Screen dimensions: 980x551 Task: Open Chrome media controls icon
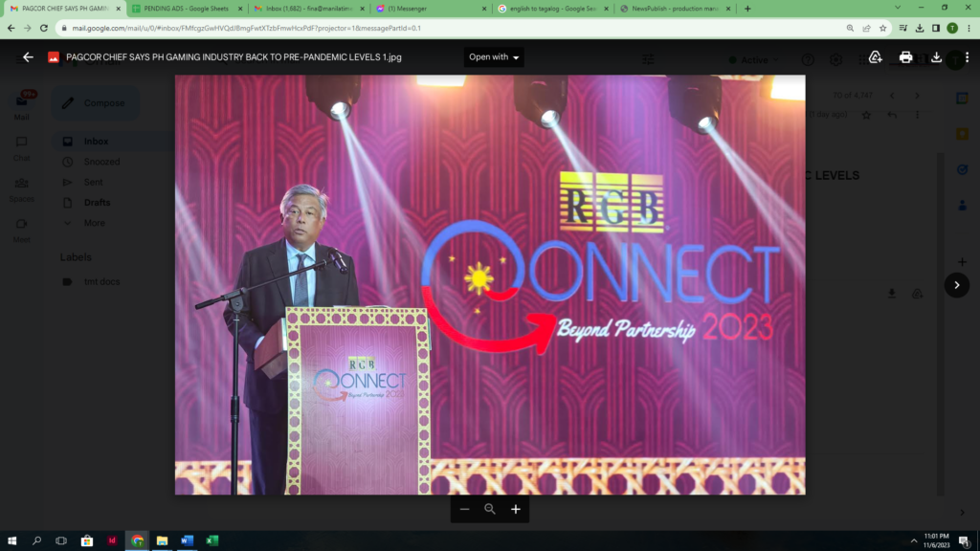(x=903, y=28)
